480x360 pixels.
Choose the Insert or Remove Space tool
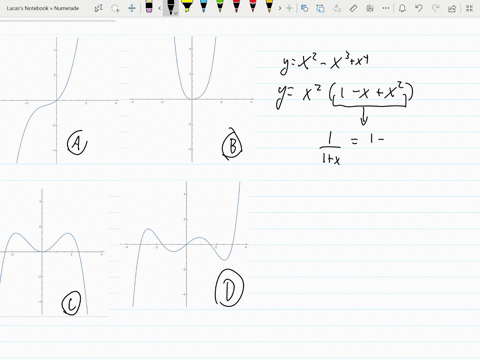[x=132, y=8]
